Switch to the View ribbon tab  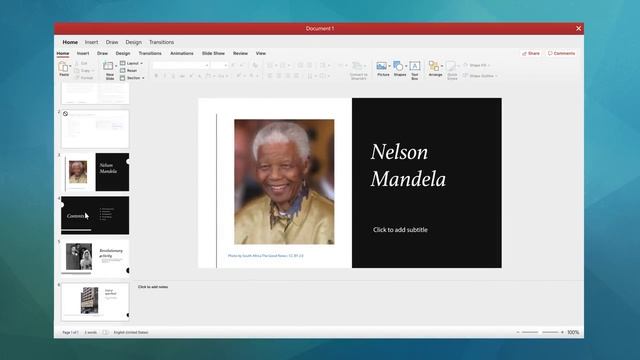click(261, 53)
